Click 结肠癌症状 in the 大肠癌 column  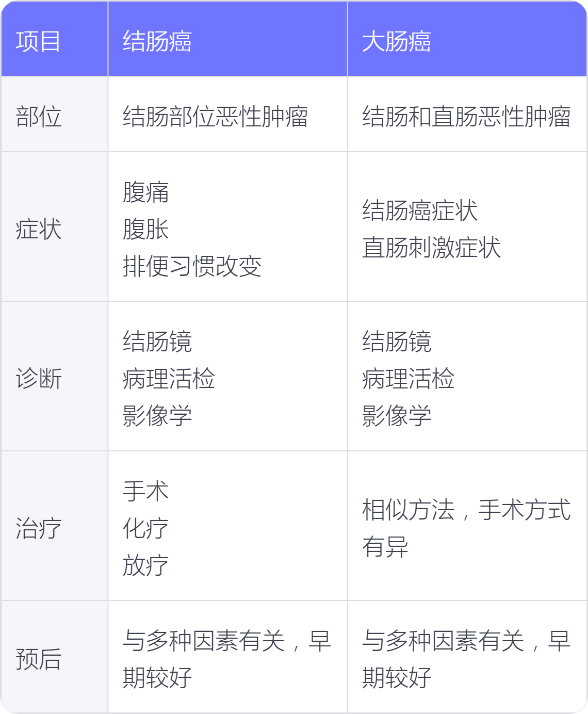point(420,210)
